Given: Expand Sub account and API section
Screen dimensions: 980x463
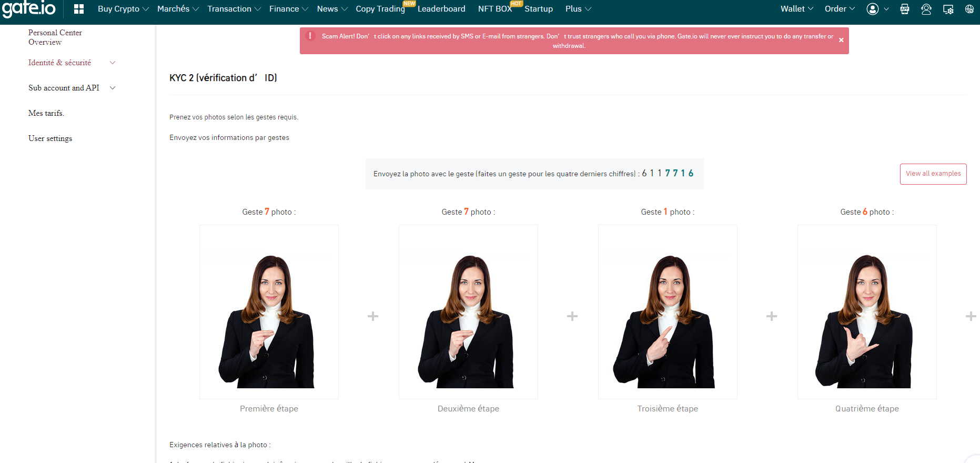Looking at the screenshot, I should click(72, 88).
